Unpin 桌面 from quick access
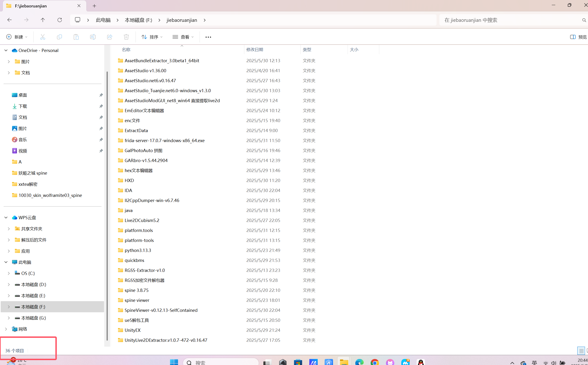The width and height of the screenshot is (588, 365). click(101, 95)
